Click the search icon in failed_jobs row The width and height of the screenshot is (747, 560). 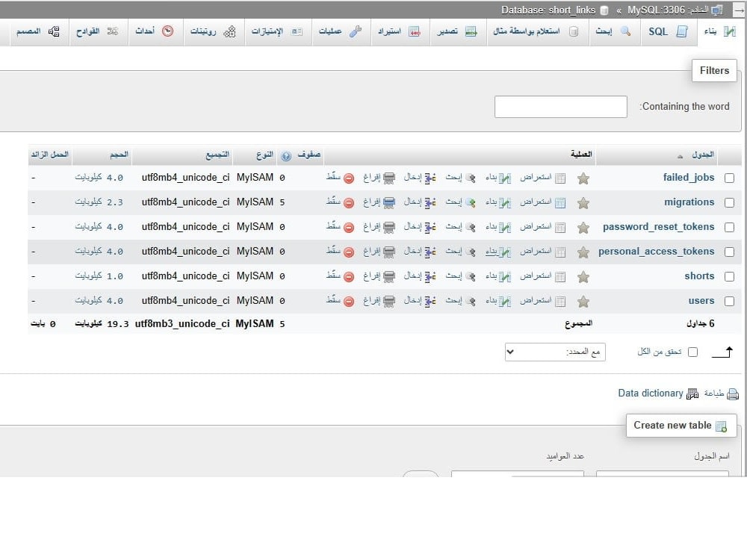click(x=471, y=178)
